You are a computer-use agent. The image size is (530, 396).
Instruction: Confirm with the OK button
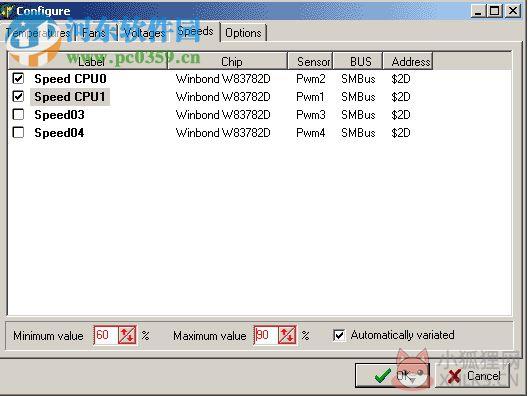[392, 375]
